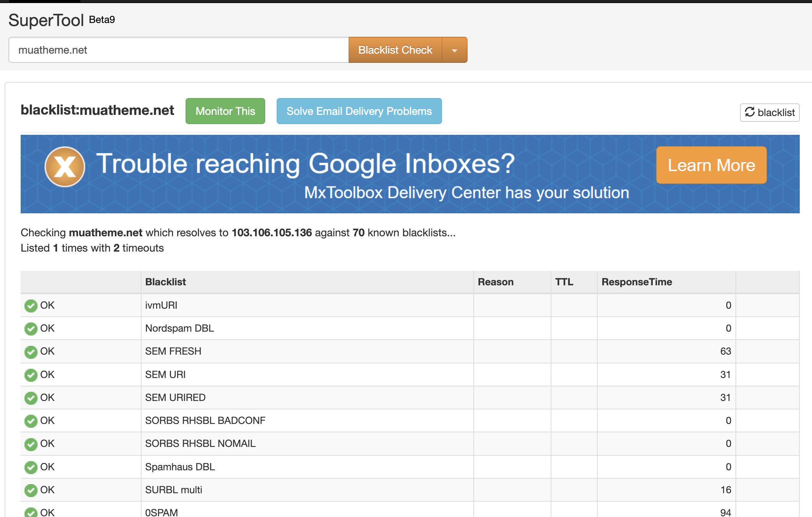Image resolution: width=812 pixels, height=517 pixels.
Task: Click Learn More in the banner
Action: click(711, 165)
